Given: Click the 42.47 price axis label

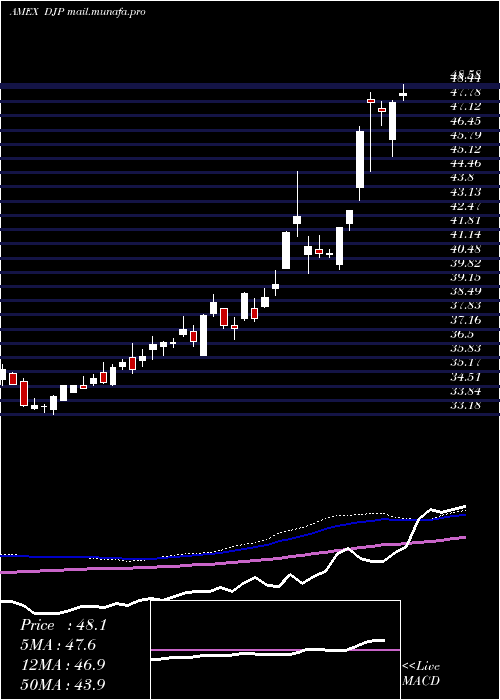Looking at the screenshot, I should pos(467,206).
